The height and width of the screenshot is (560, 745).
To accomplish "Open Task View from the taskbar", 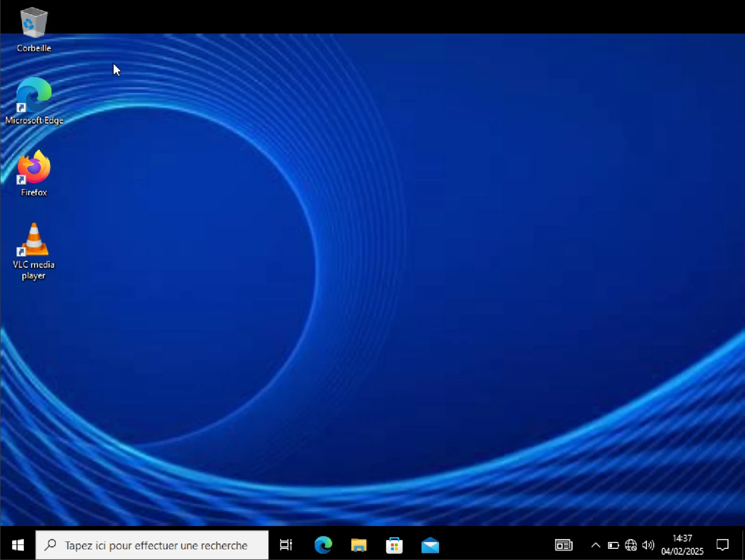I will pos(286,545).
